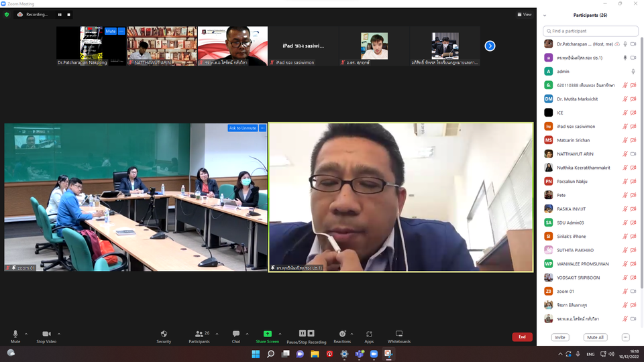This screenshot has height=362, width=644.
Task: Expand video options arrow beside Stop Video
Action: (x=59, y=333)
